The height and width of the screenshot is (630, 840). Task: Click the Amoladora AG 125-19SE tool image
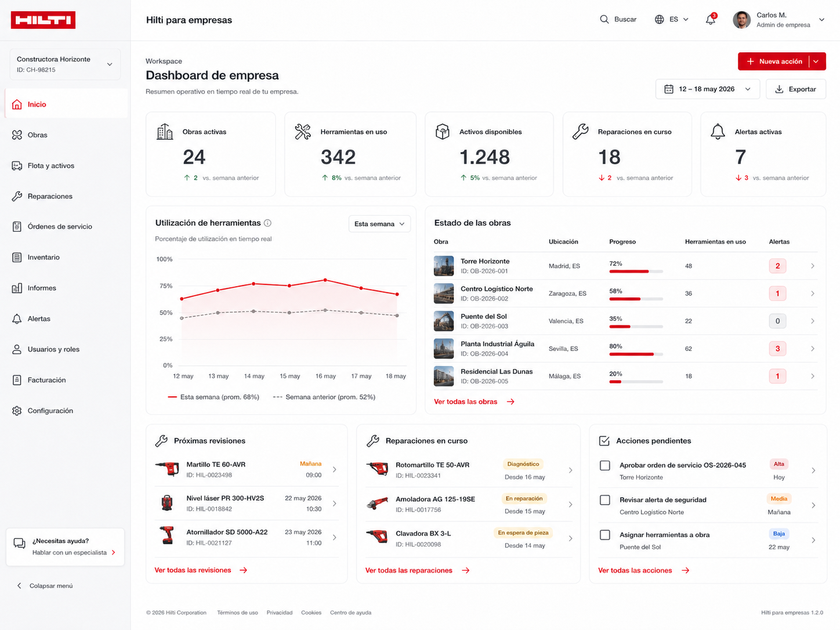(x=378, y=504)
